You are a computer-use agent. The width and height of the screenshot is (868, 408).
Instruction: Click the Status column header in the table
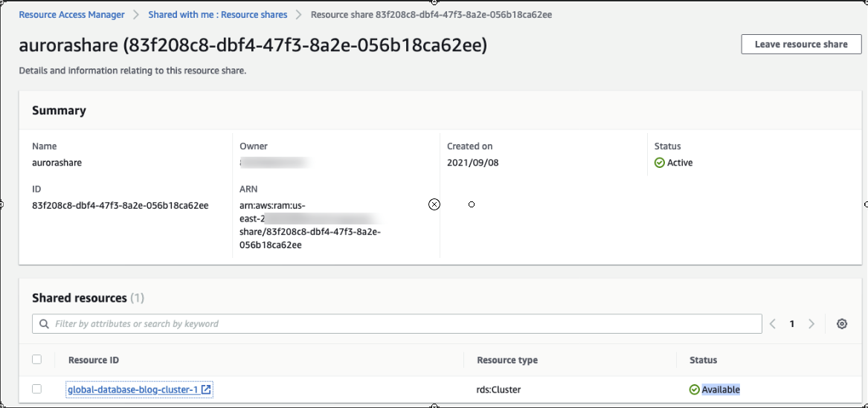(703, 360)
